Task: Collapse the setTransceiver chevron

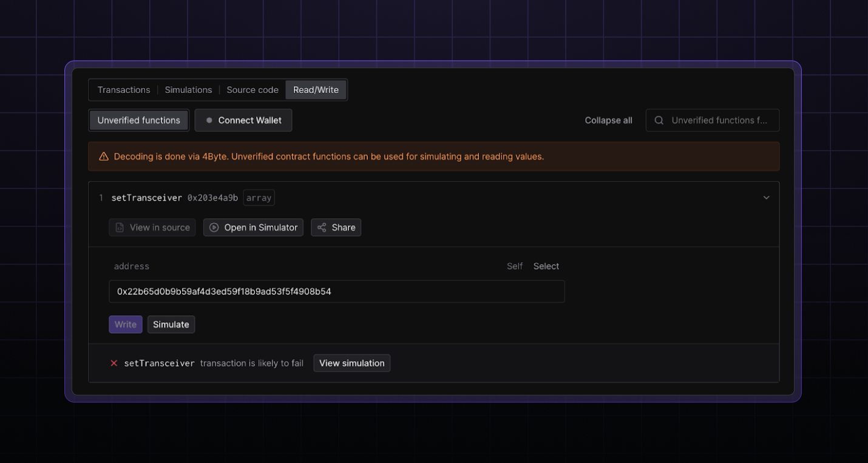Action: coord(766,197)
